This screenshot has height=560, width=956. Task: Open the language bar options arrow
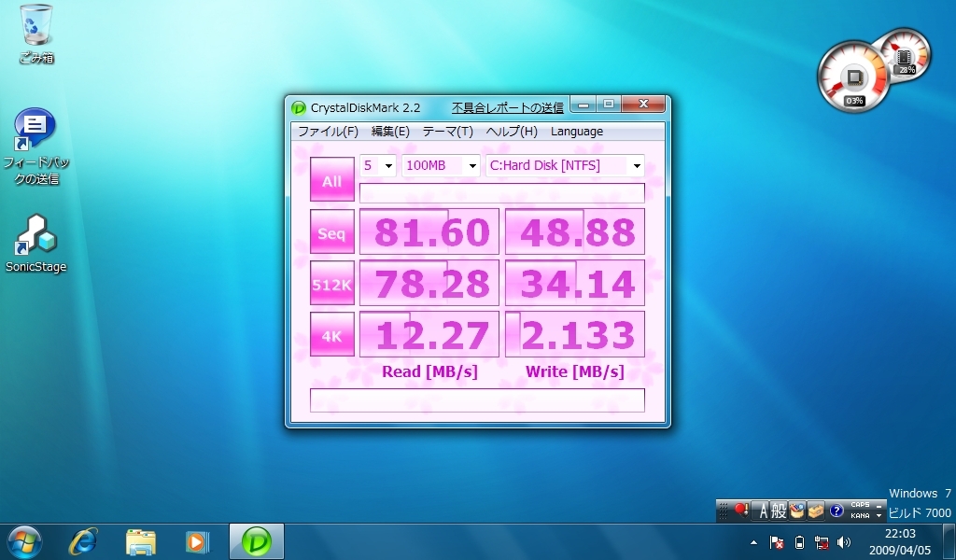pos(879,515)
